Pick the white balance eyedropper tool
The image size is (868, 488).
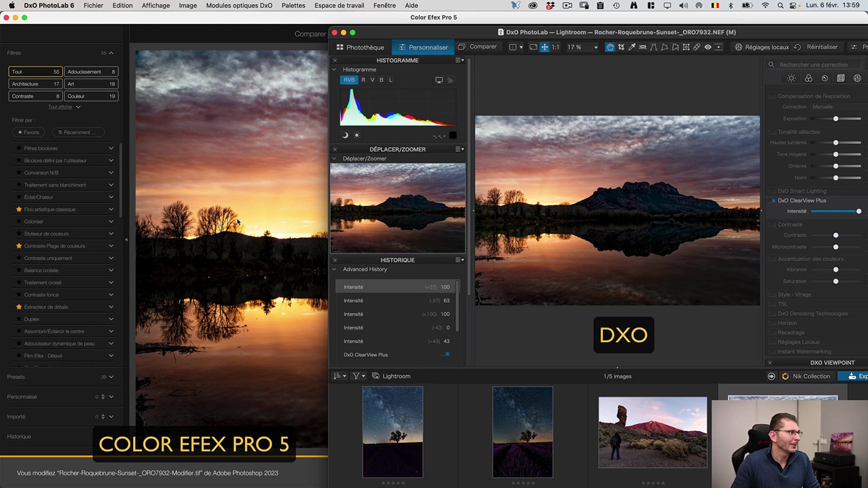(x=632, y=47)
